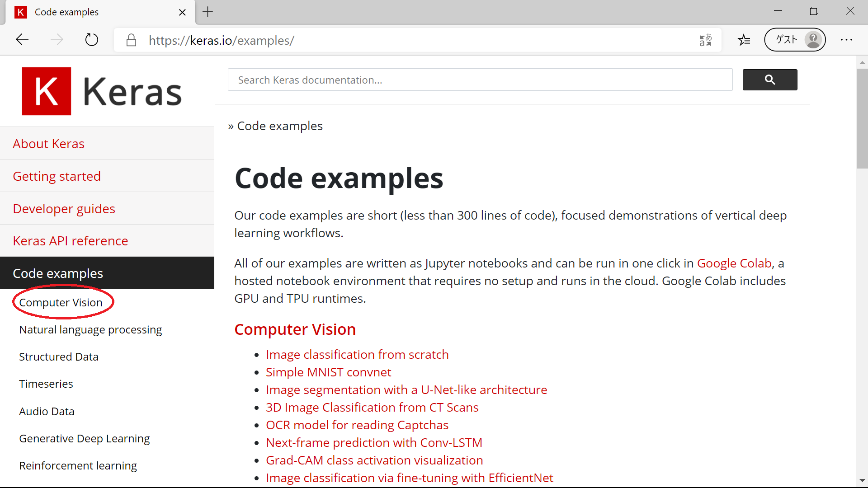868x488 pixels.
Task: Open Developer guides in sidebar
Action: click(x=107, y=208)
